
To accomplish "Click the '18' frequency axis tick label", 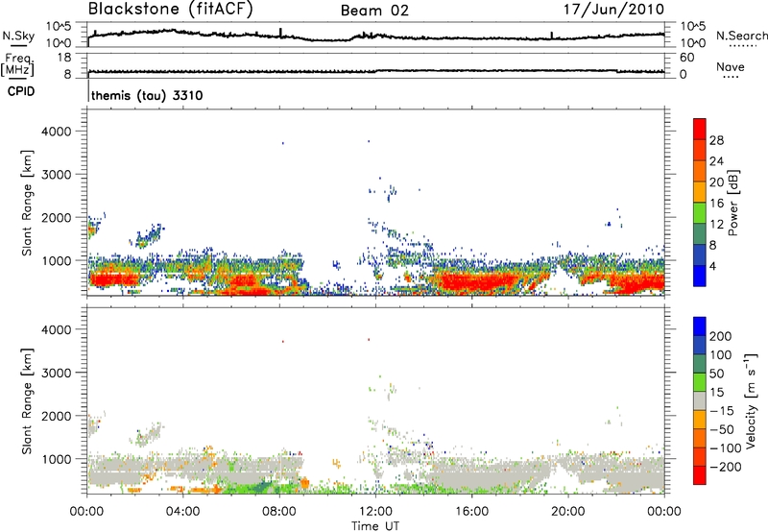I will [64, 58].
